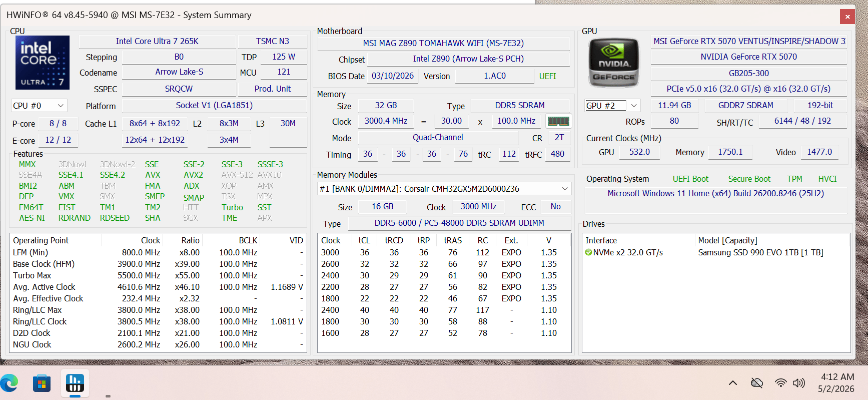Click the video clock 1477.0 value
868x400 pixels.
[819, 152]
